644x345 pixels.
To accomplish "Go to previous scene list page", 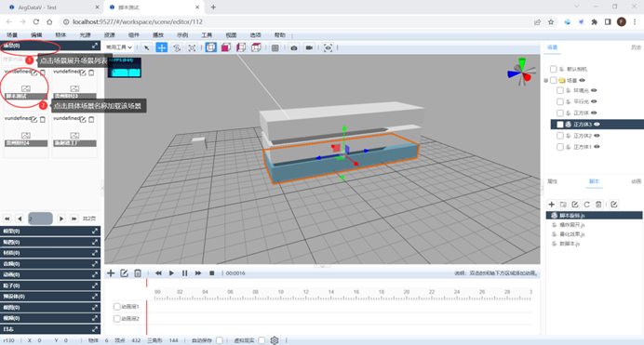I will tap(20, 219).
